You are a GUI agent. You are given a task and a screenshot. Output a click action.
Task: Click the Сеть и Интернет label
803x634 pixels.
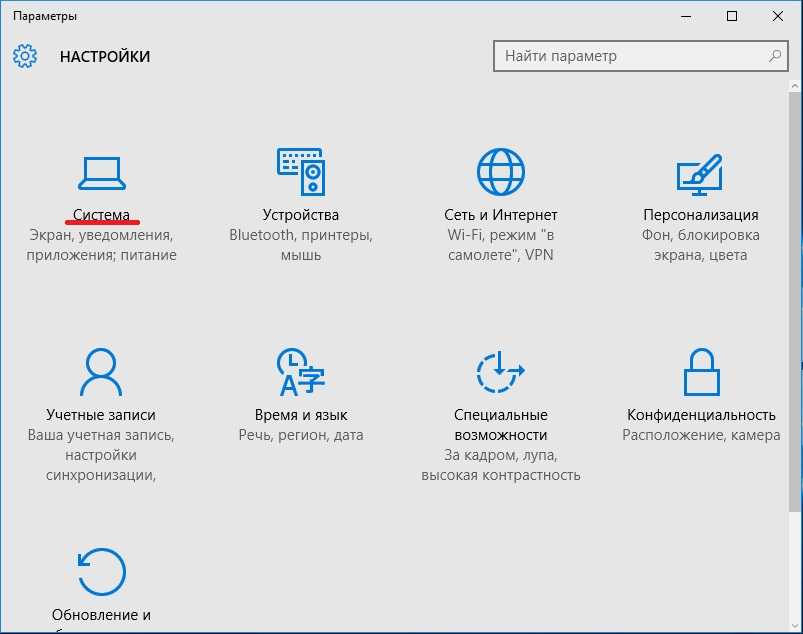coord(501,214)
